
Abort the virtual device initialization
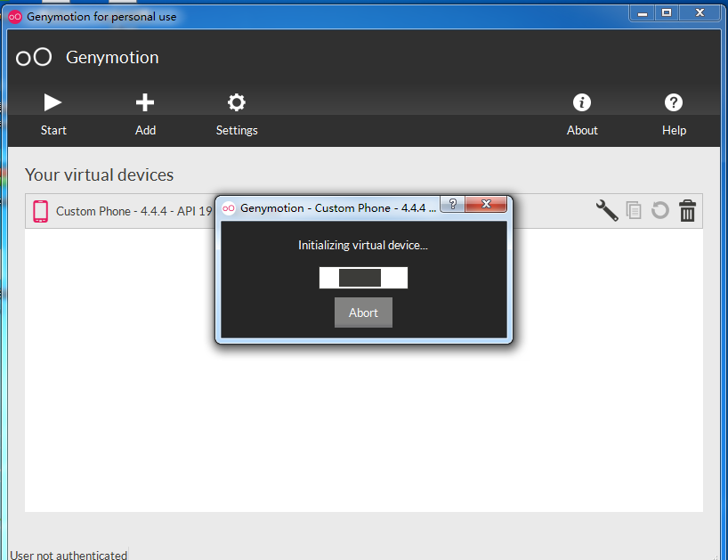pyautogui.click(x=363, y=312)
